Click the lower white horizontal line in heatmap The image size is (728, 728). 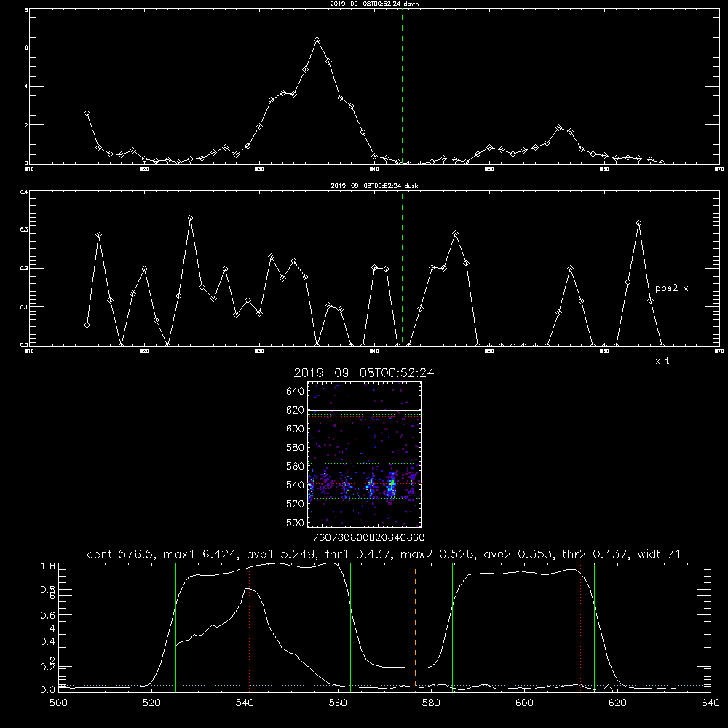365,499
